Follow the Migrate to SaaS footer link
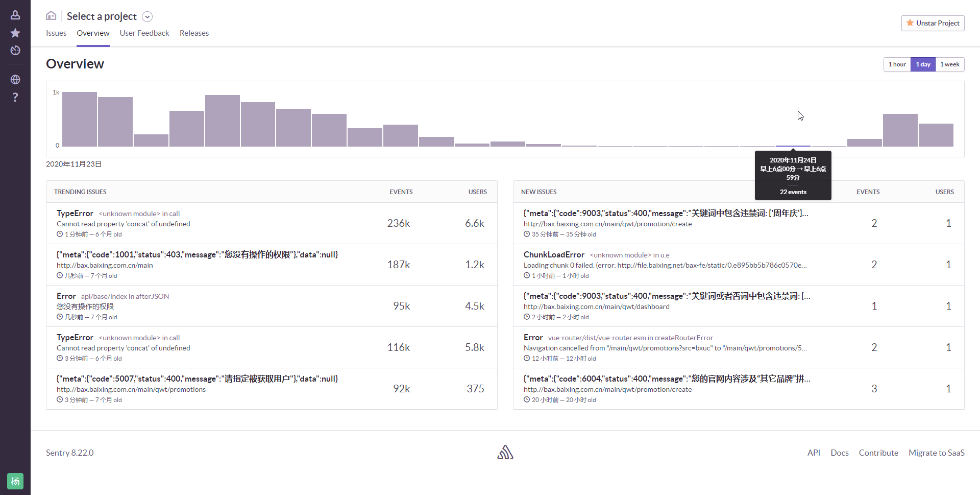Image resolution: width=980 pixels, height=495 pixels. [x=936, y=453]
